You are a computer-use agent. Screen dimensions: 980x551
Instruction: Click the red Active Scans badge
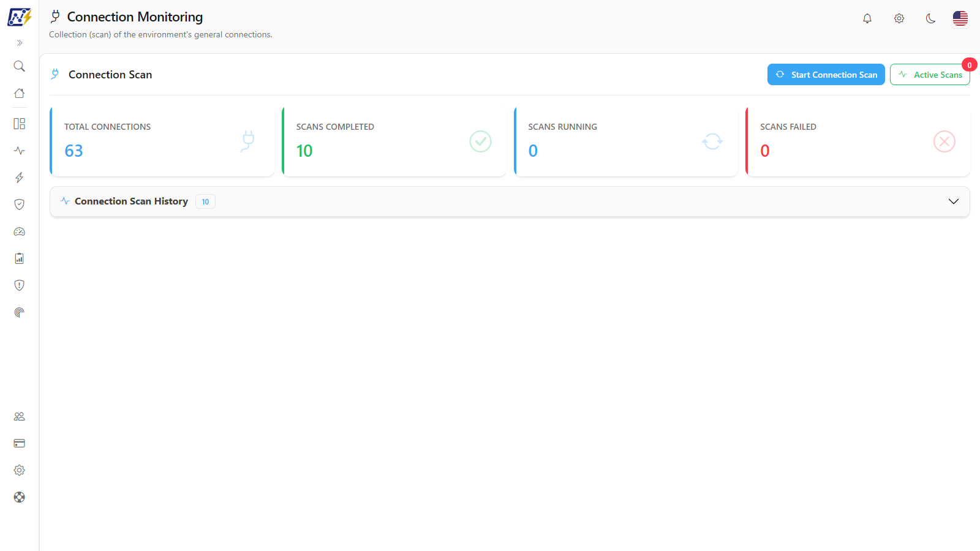[x=970, y=65]
